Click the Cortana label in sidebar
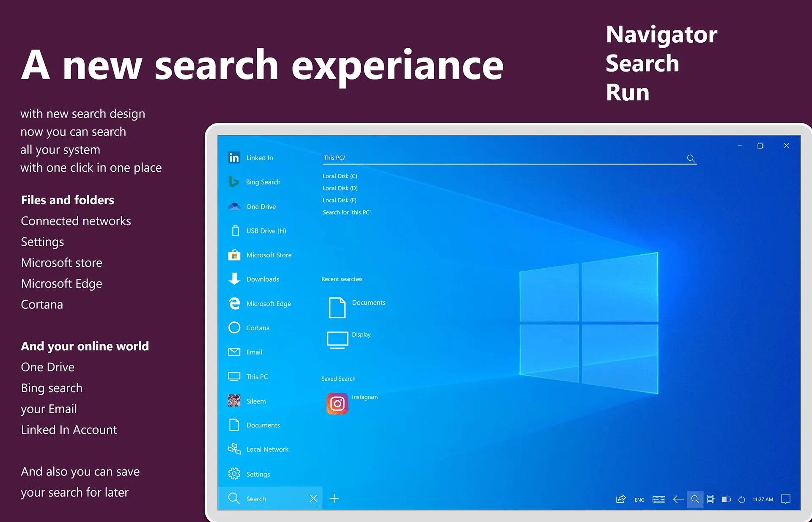 click(x=258, y=328)
